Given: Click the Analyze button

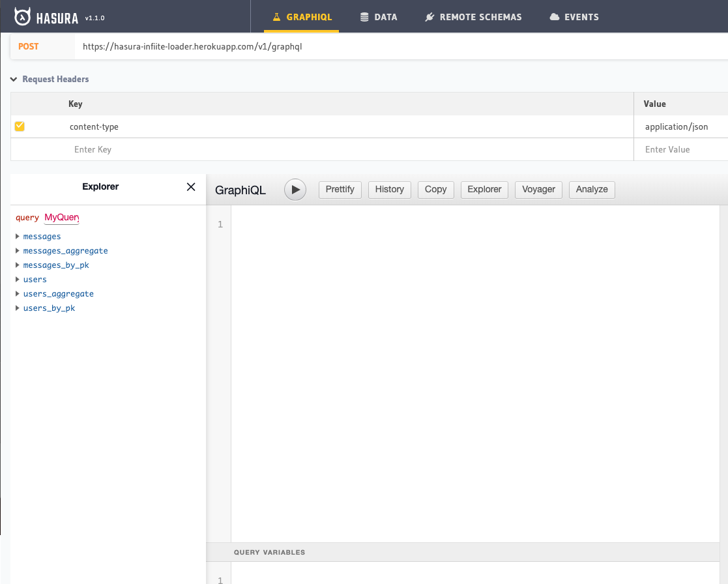Looking at the screenshot, I should click(x=592, y=190).
